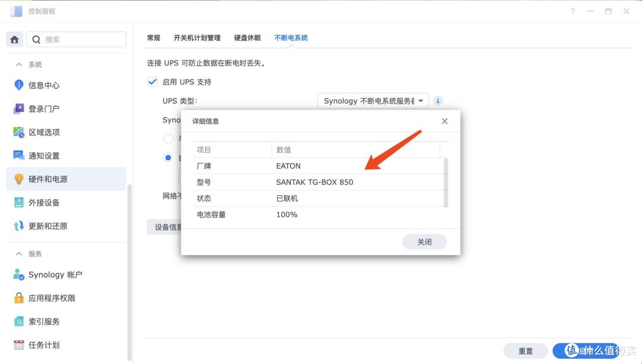Click the help question mark icon

pos(572,11)
